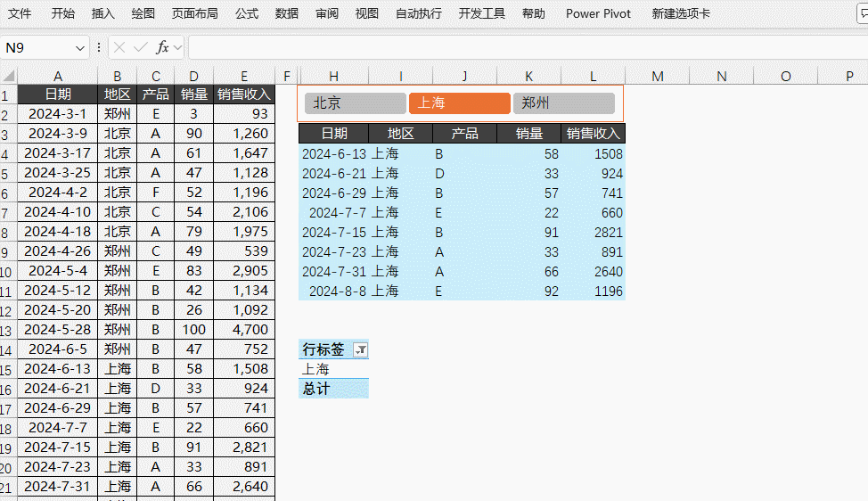The width and height of the screenshot is (868, 501).
Task: Click the 销售收入 header in column E
Action: pos(244,94)
